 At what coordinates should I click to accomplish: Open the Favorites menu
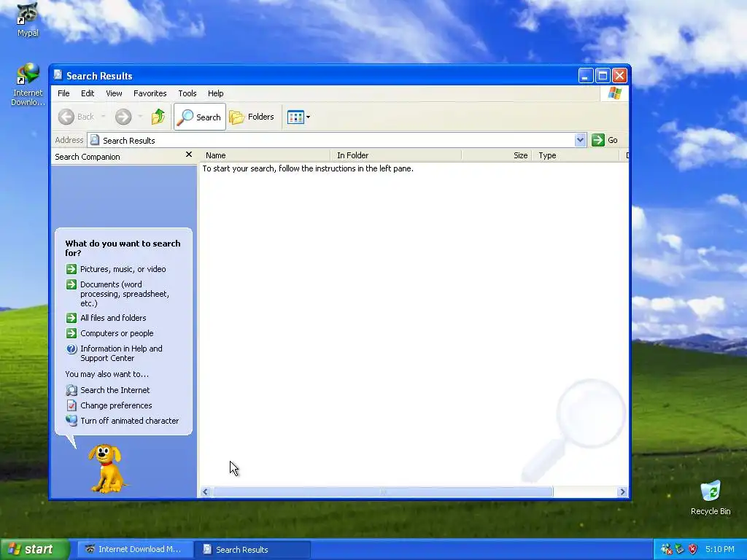[150, 93]
